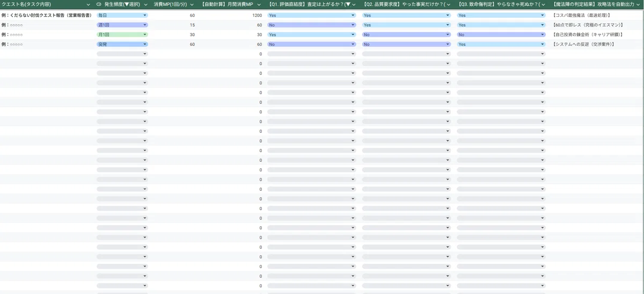Open Q2 No chip in the 月1回 row
The width and height of the screenshot is (644, 294).
click(406, 34)
